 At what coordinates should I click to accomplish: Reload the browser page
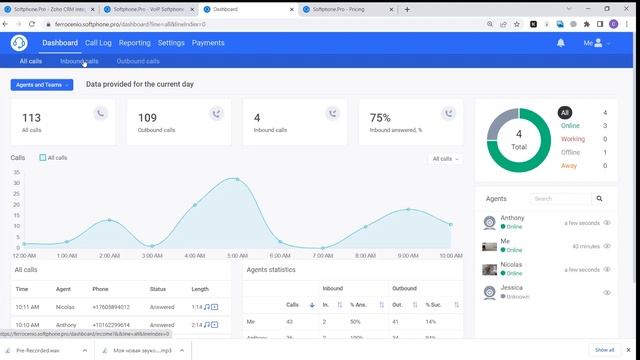tap(32, 24)
